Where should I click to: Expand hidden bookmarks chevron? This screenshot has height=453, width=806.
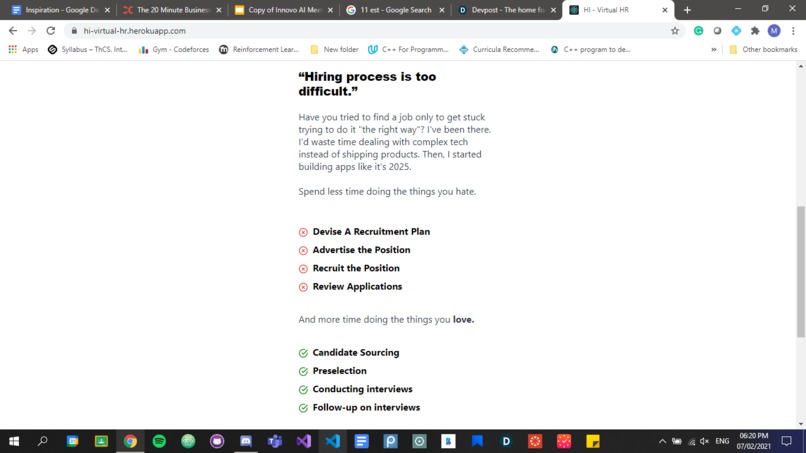tap(713, 49)
